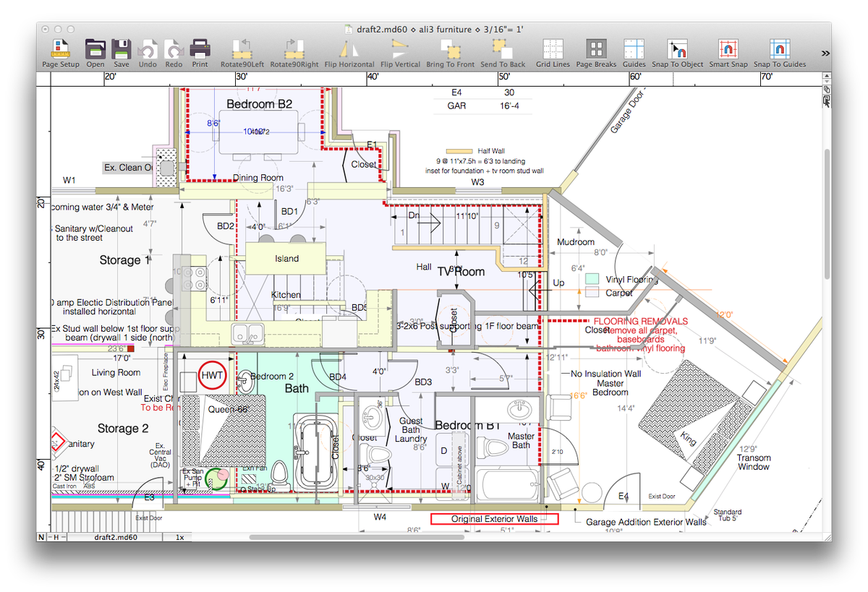
Task: Enable Snap To Guides
Action: pyautogui.click(x=779, y=53)
